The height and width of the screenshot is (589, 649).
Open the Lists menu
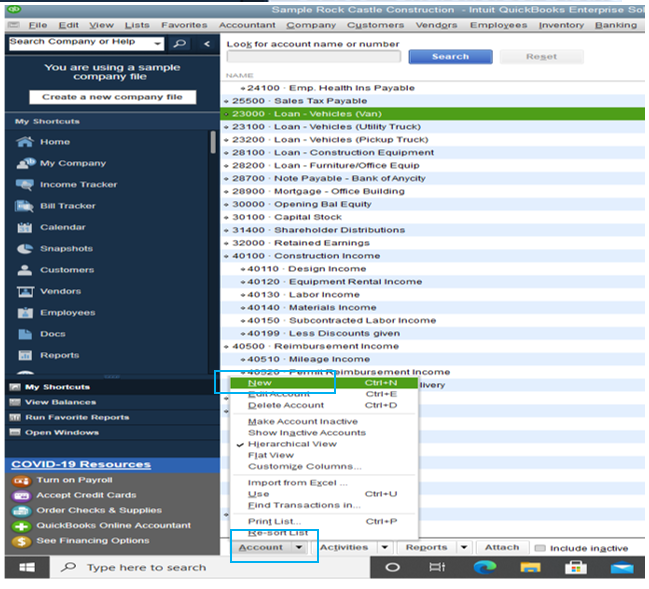137,25
